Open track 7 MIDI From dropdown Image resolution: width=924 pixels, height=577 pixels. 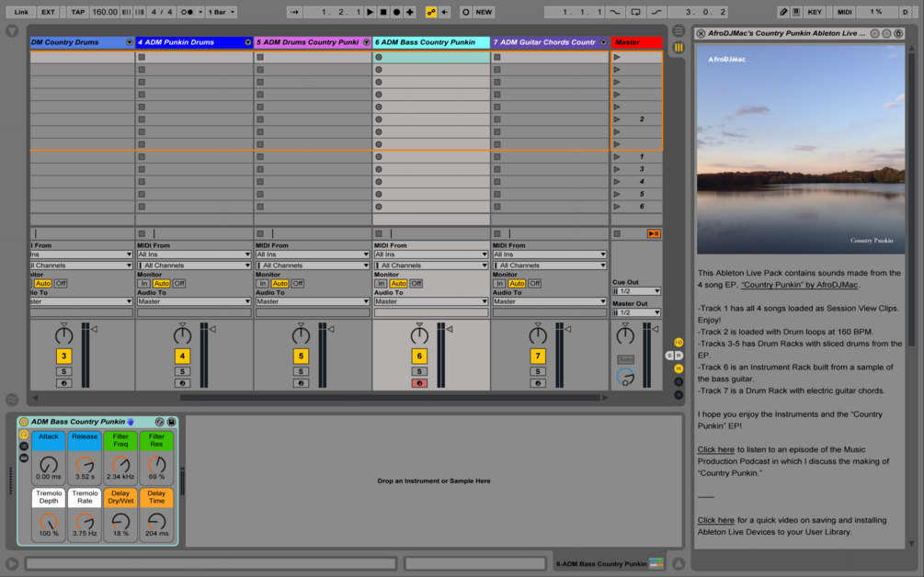[x=549, y=255]
